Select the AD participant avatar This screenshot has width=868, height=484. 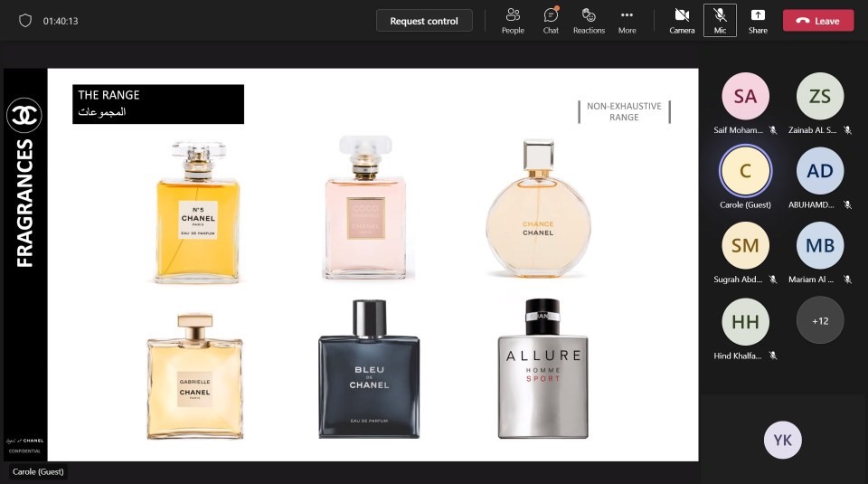[820, 171]
